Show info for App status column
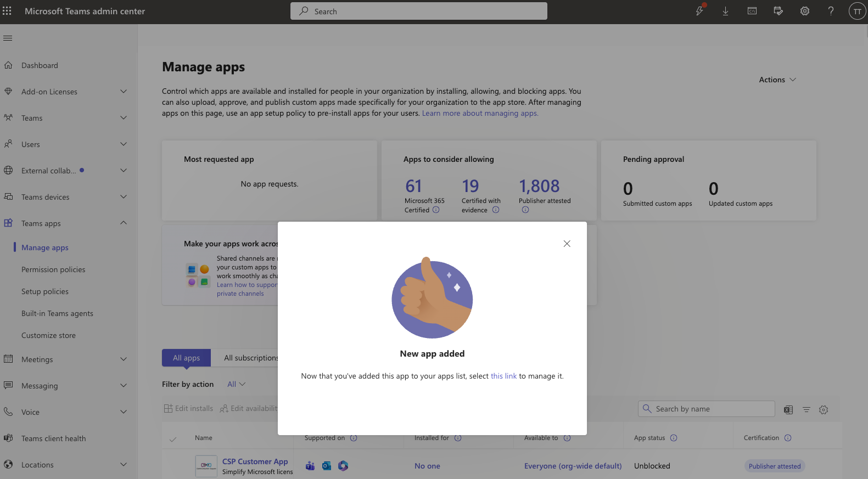 [x=674, y=438]
